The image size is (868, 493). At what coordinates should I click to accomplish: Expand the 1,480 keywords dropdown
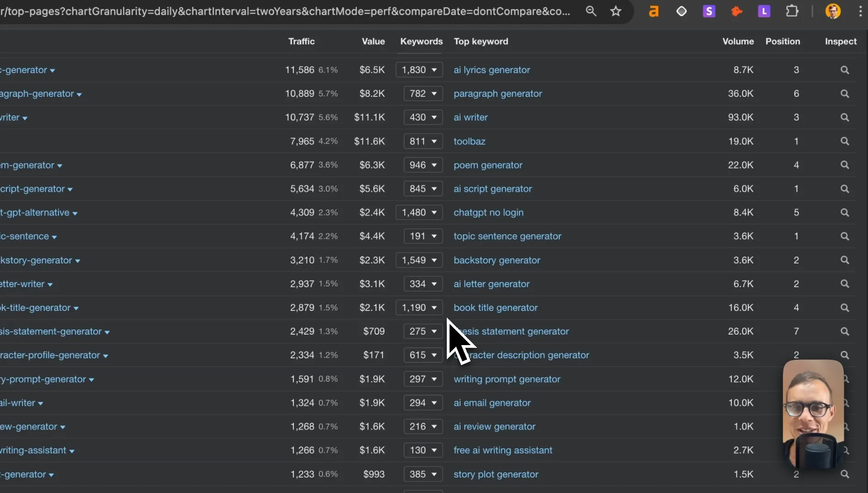[419, 213]
